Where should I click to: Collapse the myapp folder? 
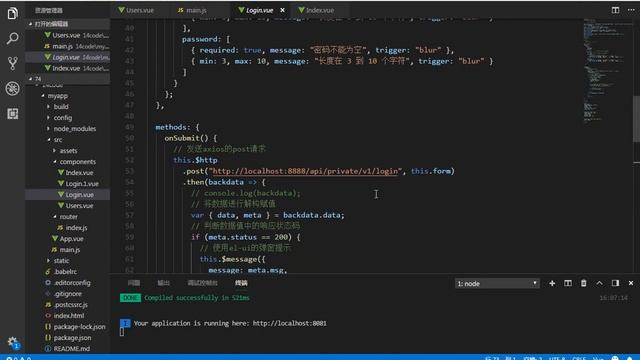pyautogui.click(x=58, y=96)
